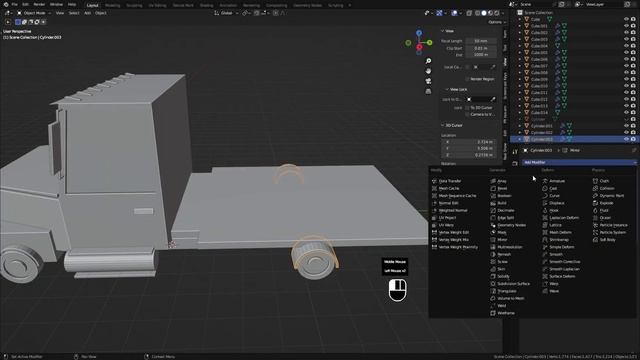Open the Options dropdown in viewport header
640x360 pixels.
click(x=497, y=22)
